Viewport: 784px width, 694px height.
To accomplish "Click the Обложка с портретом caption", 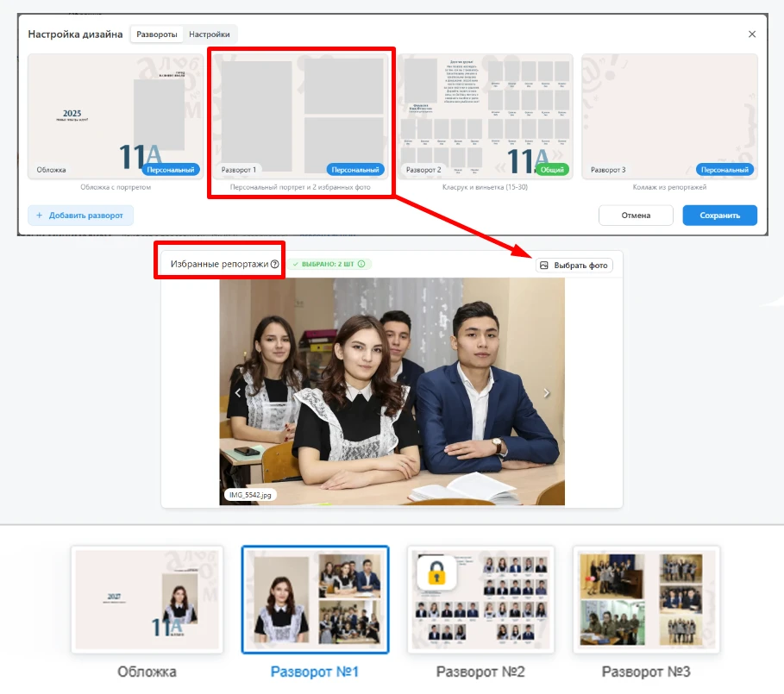I will pyautogui.click(x=116, y=187).
